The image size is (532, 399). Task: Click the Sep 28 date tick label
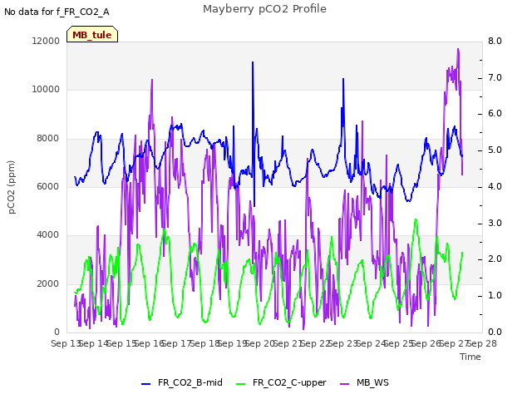[x=482, y=343]
